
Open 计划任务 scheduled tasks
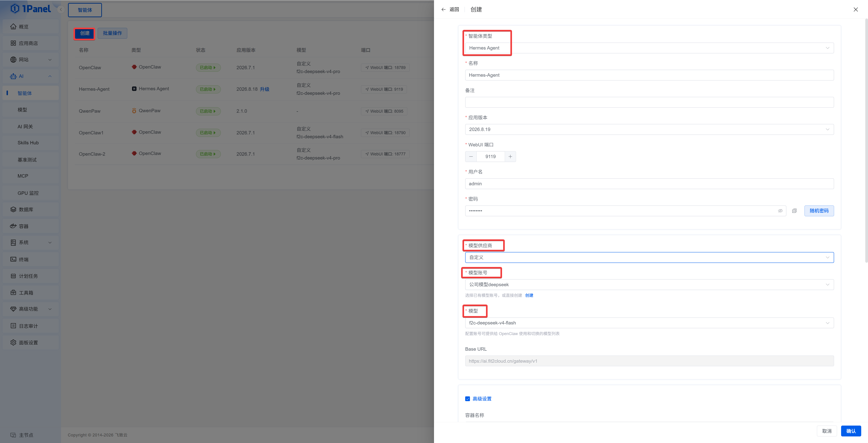(30, 276)
